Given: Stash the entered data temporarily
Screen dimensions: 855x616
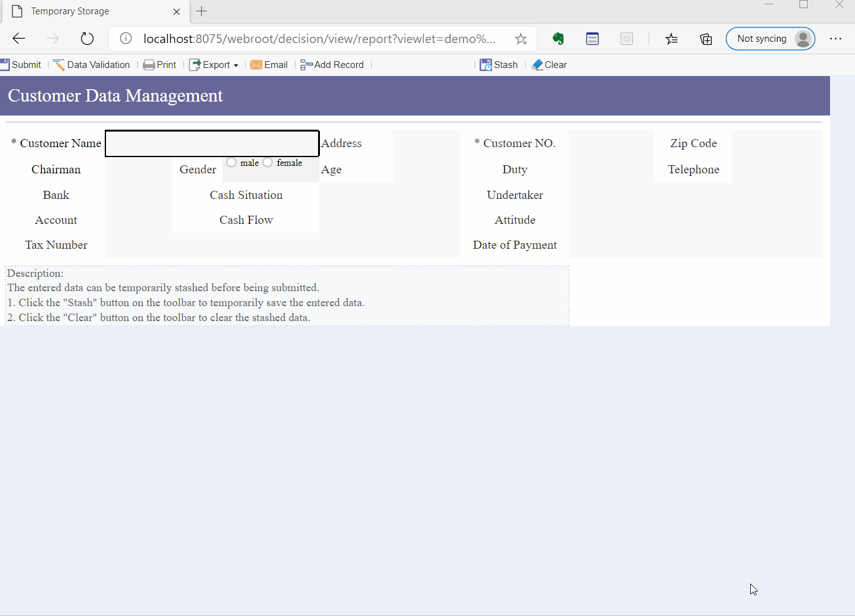Looking at the screenshot, I should tap(499, 65).
